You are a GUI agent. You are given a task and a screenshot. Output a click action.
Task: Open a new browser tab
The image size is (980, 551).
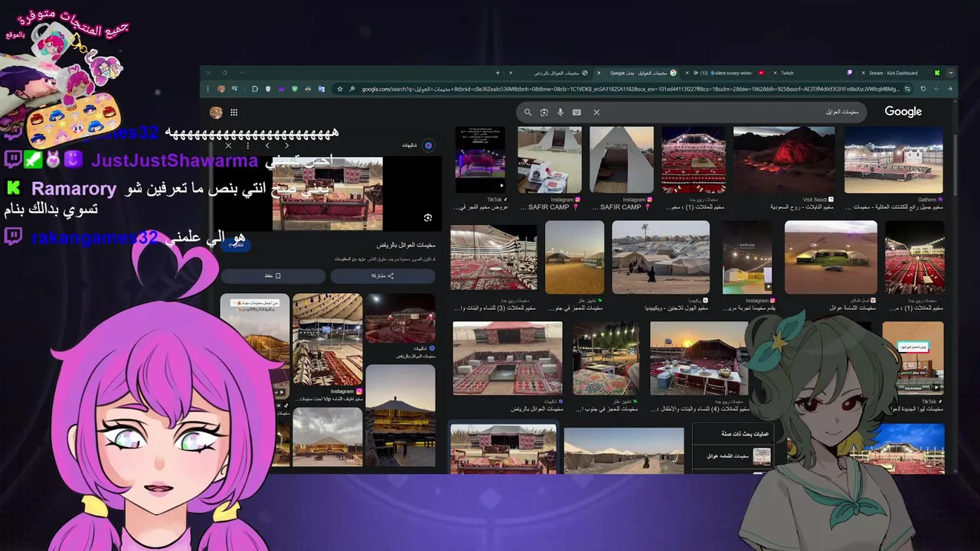(498, 73)
